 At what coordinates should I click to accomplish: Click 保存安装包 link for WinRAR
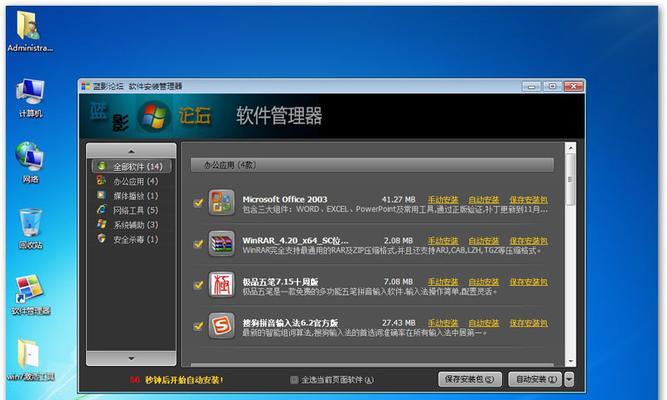528,241
